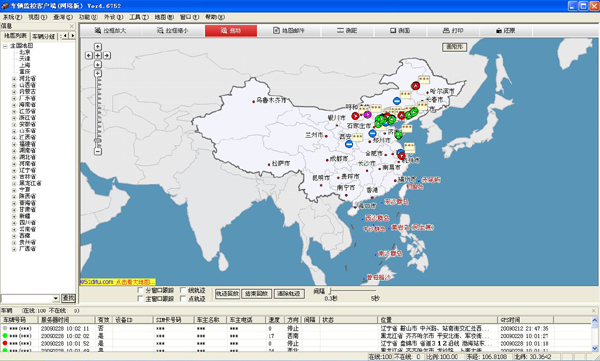The height and width of the screenshot is (361, 600).
Task: Click the 清除轨迹 clear track button
Action: [289, 294]
